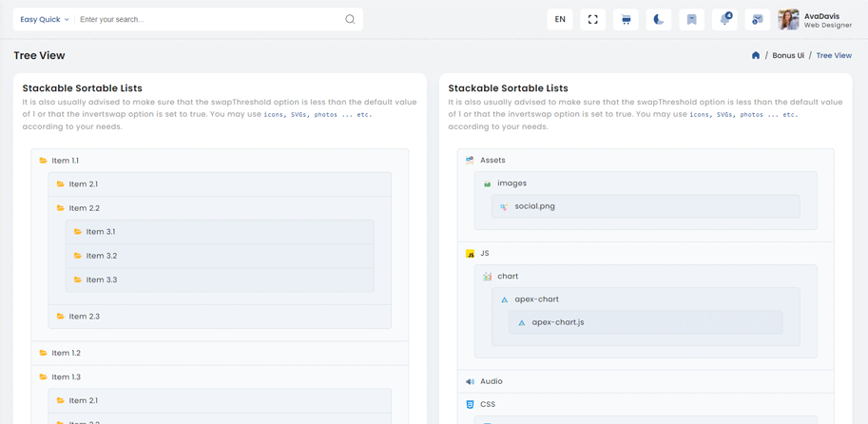Viewport: 868px width, 424px height.
Task: Select Item 3.2 in the left list
Action: [101, 256]
